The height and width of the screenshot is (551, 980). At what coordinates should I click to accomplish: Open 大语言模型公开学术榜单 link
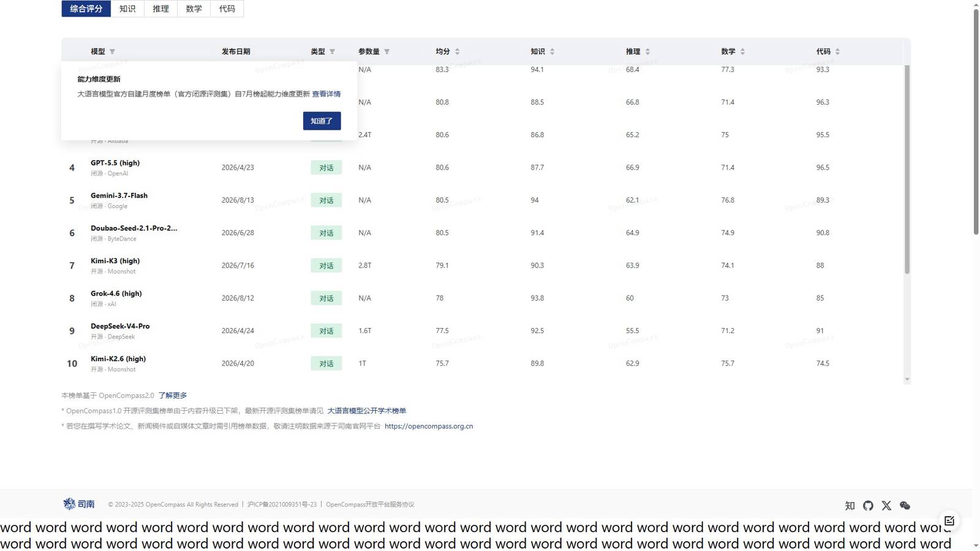click(366, 411)
